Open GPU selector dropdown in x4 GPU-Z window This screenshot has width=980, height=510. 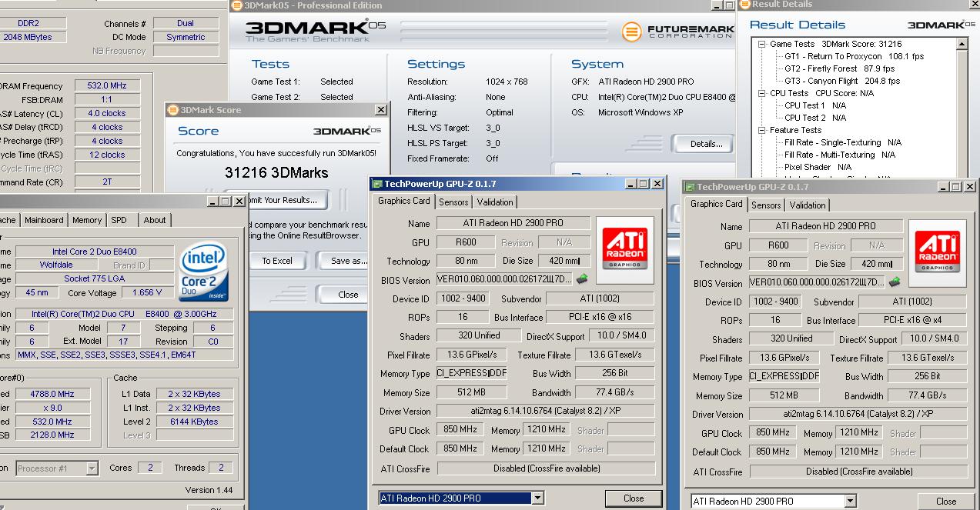click(850, 501)
